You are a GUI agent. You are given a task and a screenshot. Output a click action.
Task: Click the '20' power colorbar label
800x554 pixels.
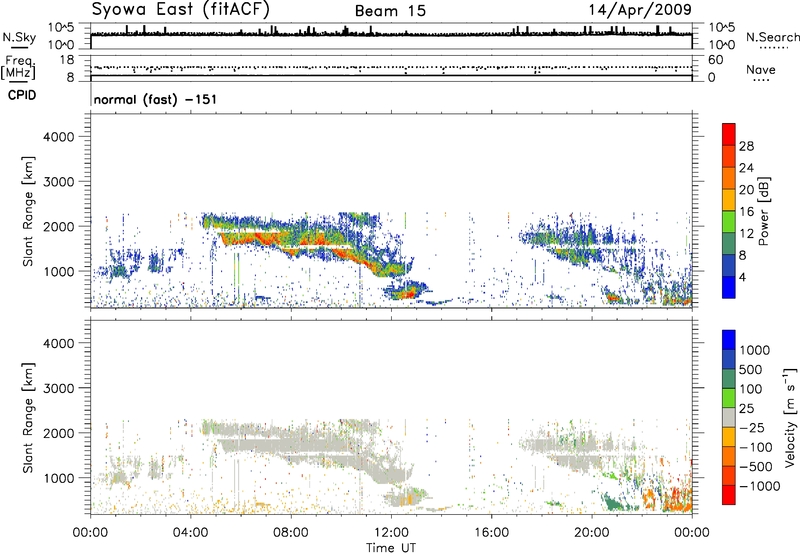(x=746, y=190)
